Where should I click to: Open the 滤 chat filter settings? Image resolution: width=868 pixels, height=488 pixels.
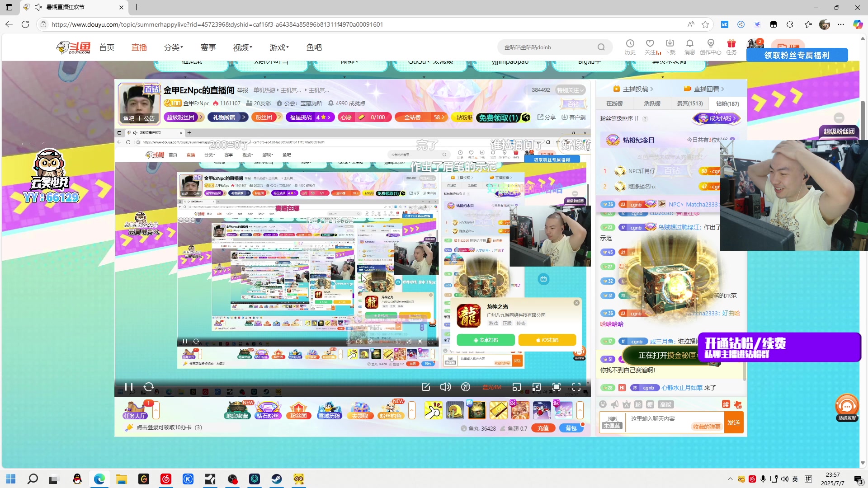click(x=726, y=404)
